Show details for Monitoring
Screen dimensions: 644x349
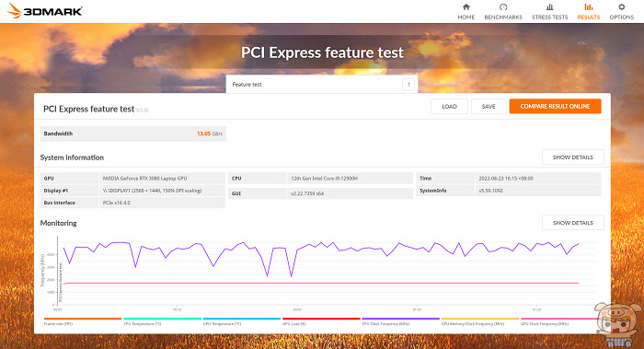pyautogui.click(x=572, y=223)
